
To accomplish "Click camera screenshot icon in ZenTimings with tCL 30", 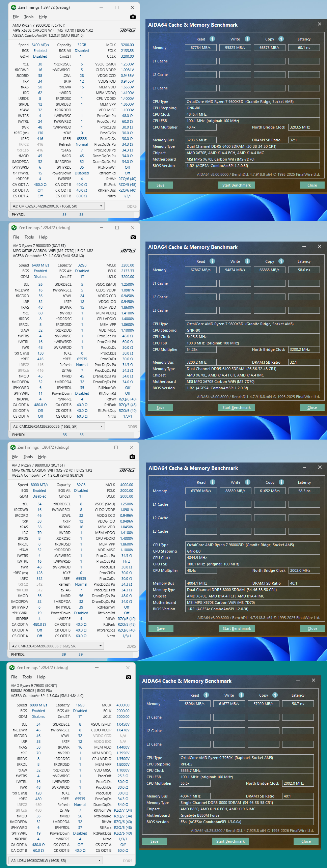I will tap(133, 17).
